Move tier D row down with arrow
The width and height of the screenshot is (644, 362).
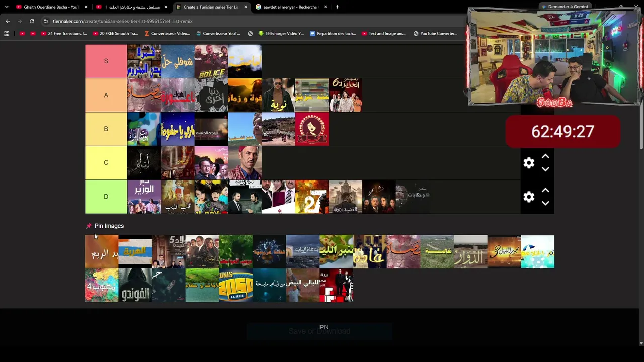point(545,203)
